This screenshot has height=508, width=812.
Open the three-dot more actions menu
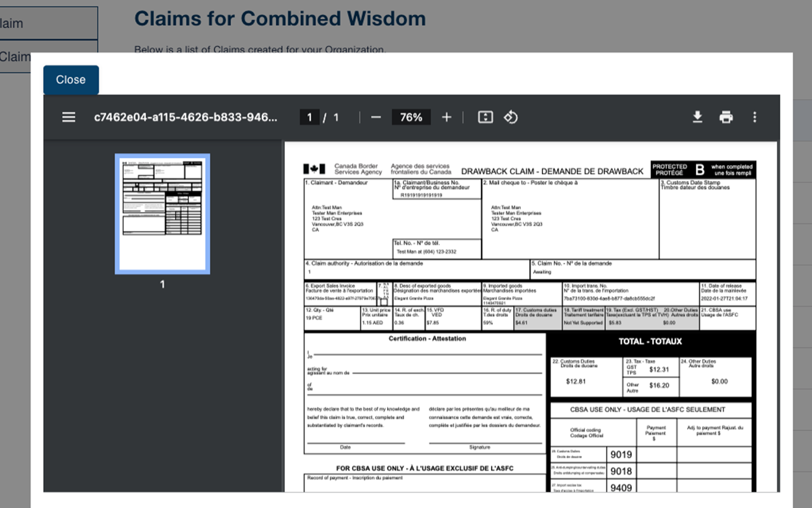coord(754,117)
